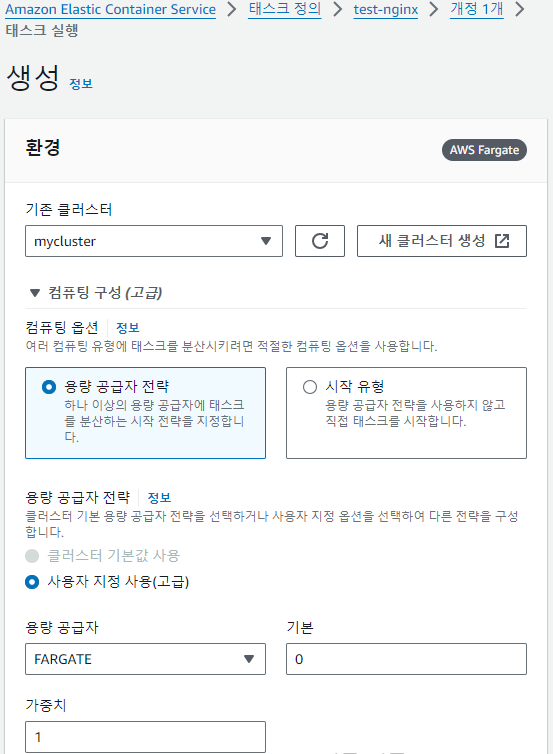The image size is (553, 754).
Task: Open 정보 link beside 용량 공급자 전략 heading
Action: click(x=159, y=497)
